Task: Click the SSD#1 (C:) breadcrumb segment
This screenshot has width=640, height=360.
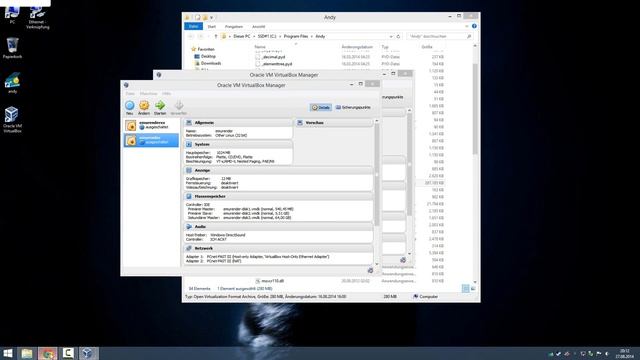Action: coord(267,36)
